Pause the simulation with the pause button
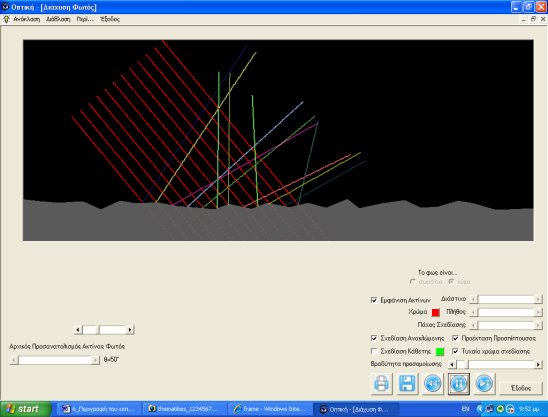 (459, 384)
